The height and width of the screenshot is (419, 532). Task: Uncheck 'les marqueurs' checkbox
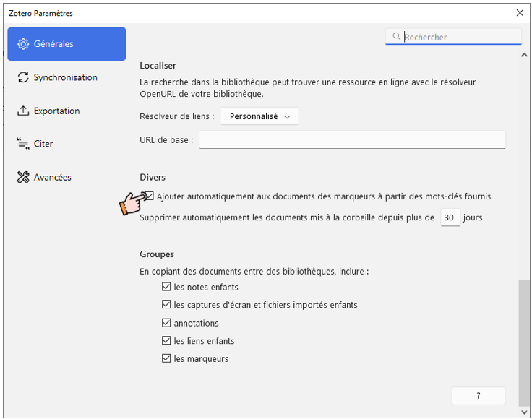click(166, 358)
